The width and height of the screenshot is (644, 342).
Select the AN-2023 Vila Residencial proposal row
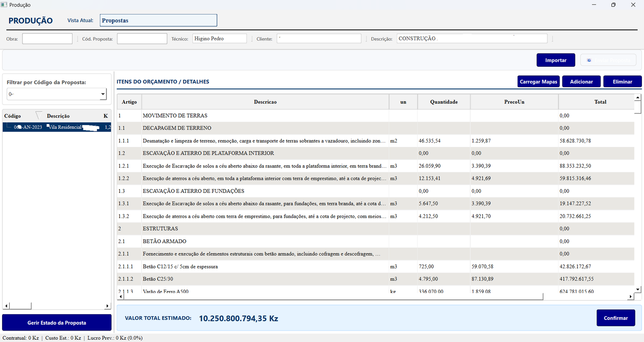pos(57,127)
